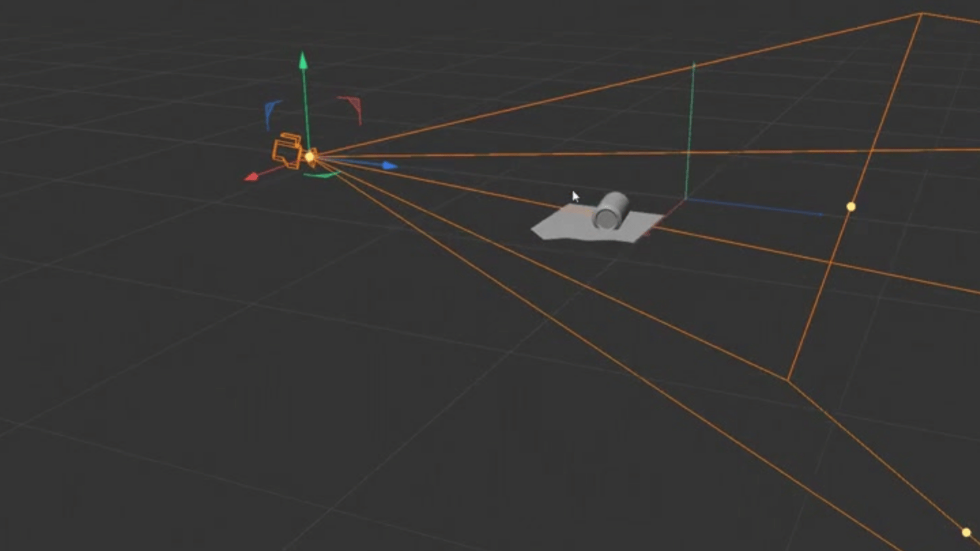
Task: Click the green rotation band below camera gizmo
Action: (321, 176)
